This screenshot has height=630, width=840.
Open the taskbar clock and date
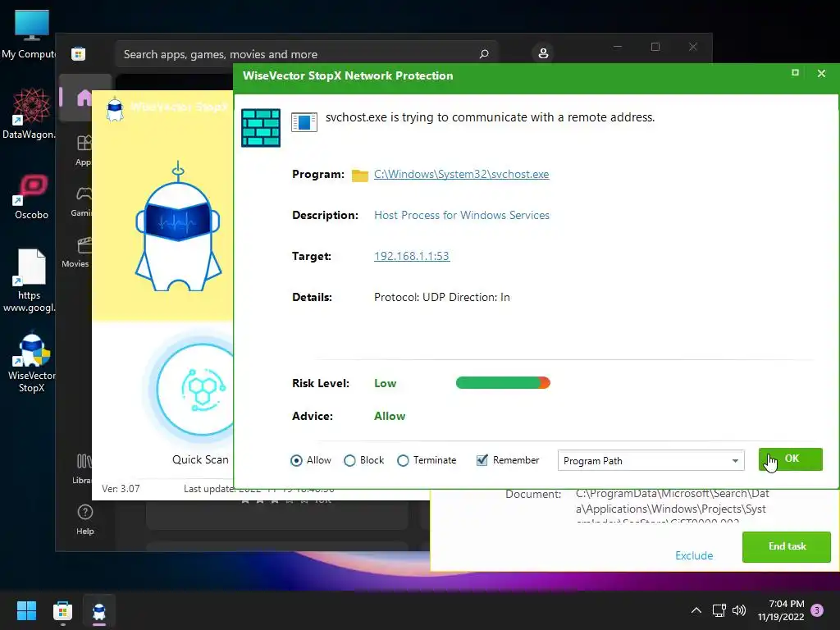(x=781, y=610)
